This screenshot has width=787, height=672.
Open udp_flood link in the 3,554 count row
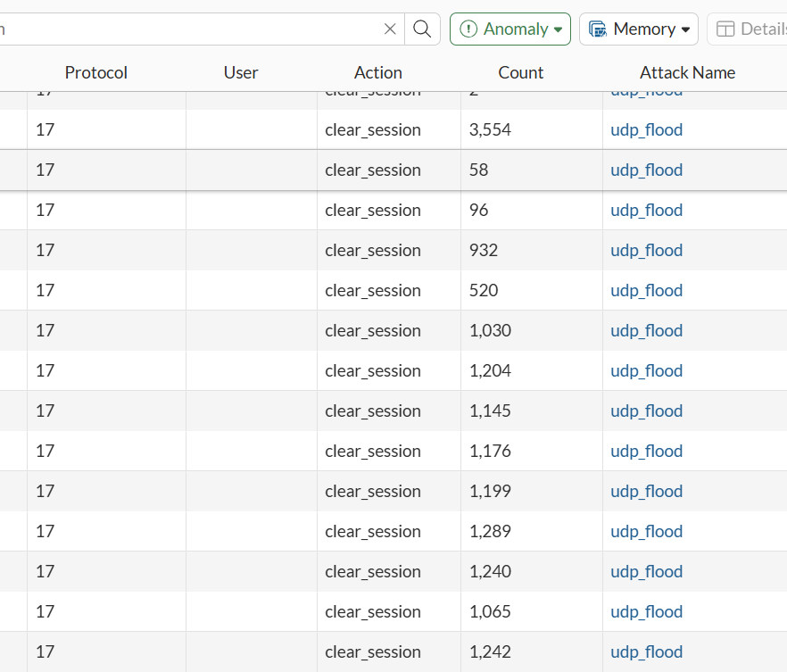[x=647, y=130]
